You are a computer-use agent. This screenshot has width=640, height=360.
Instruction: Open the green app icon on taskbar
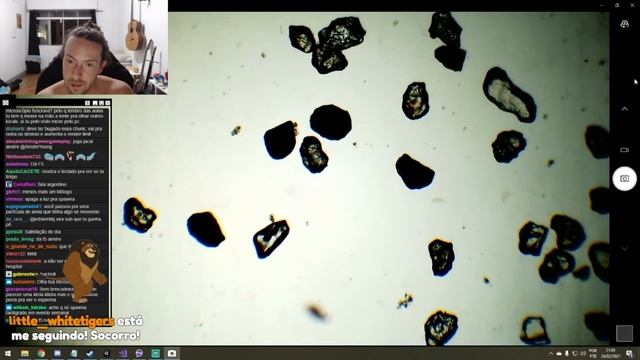click(x=156, y=353)
